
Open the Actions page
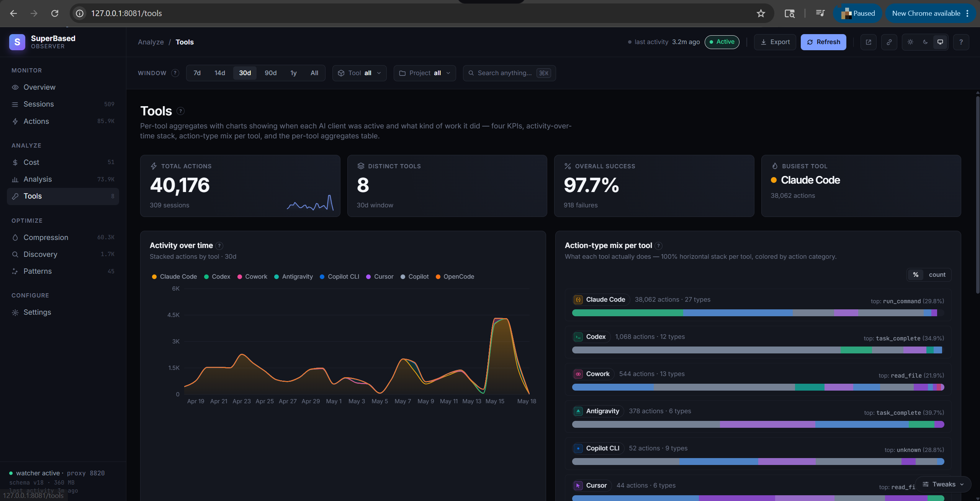[63, 121]
